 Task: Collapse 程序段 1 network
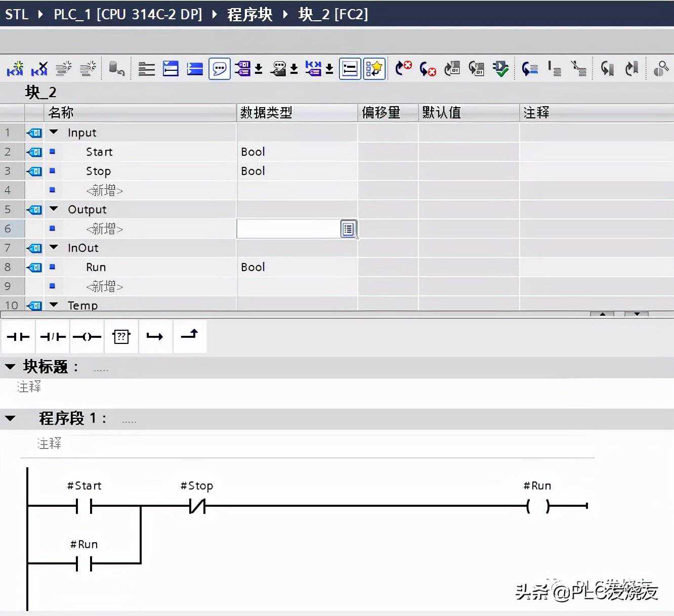point(11,418)
